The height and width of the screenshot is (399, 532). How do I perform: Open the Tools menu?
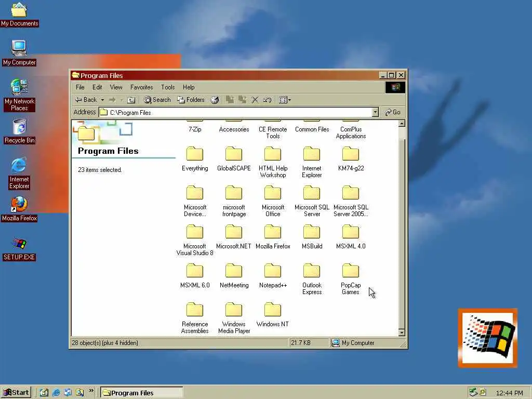point(168,87)
